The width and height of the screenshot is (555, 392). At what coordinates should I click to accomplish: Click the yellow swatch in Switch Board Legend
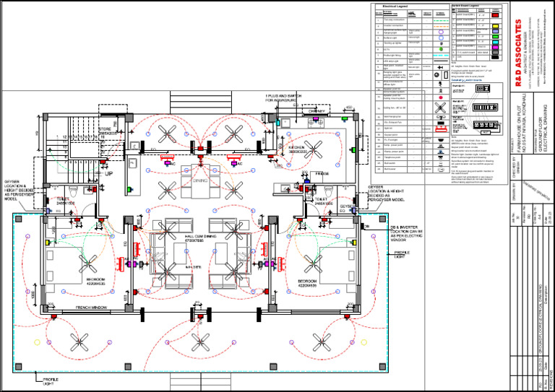[495, 26]
